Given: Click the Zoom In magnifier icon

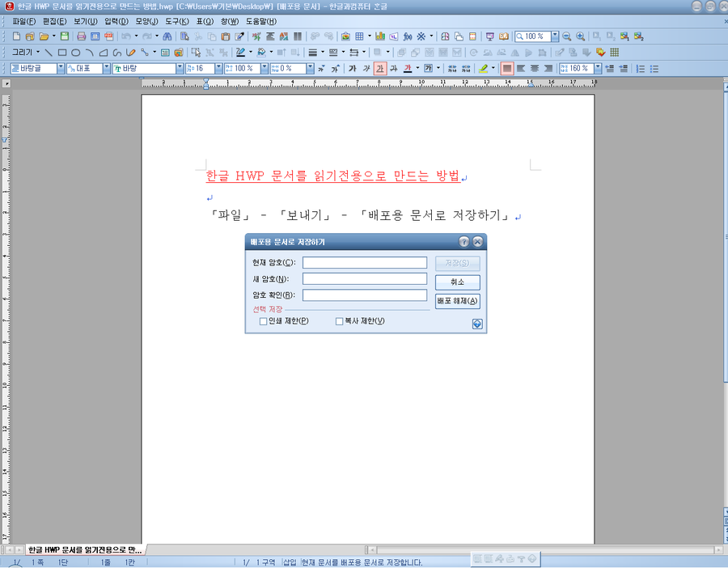Looking at the screenshot, I should click(580, 36).
